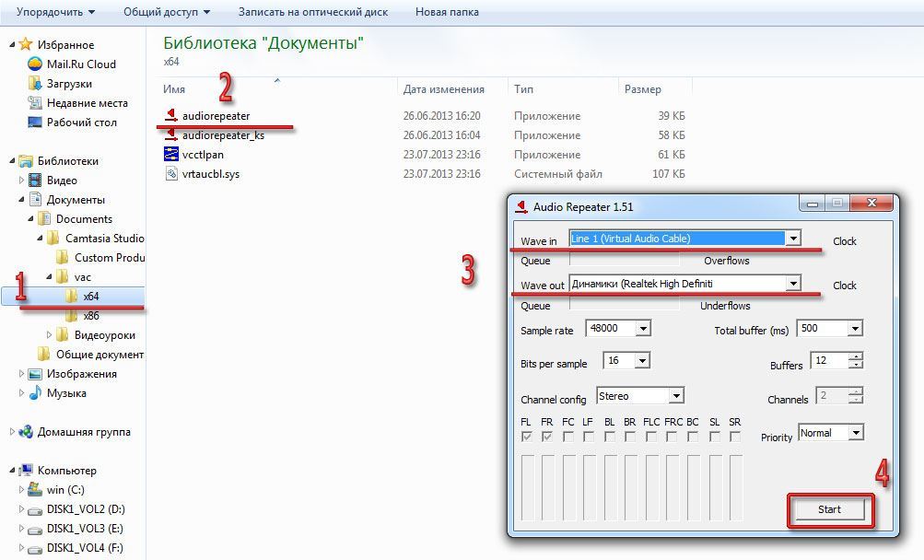Click the Загрузки folder icon
The width and height of the screenshot is (924, 560).
pyautogui.click(x=35, y=83)
